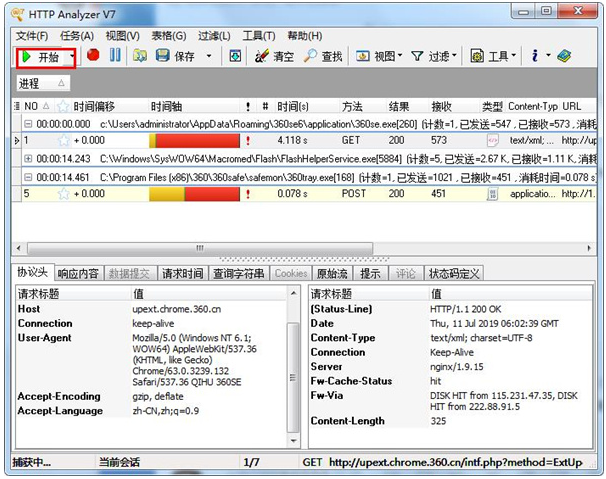Click the xml type icon on row 1

click(493, 140)
